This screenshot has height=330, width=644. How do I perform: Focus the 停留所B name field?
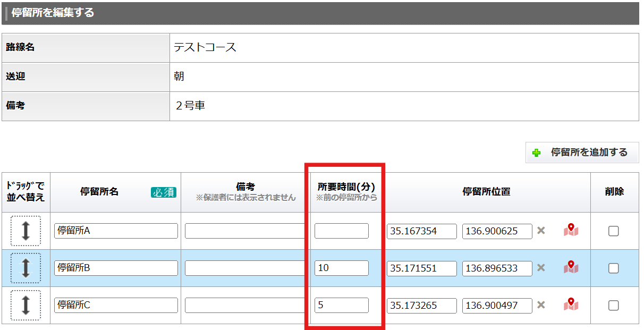(116, 268)
